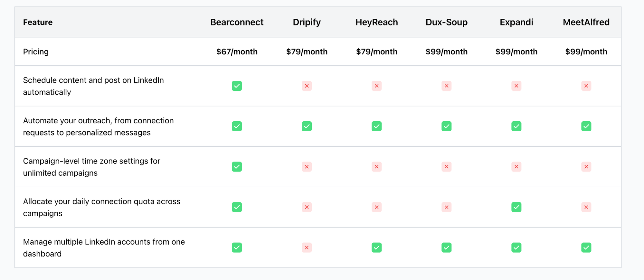
Task: Click the Pricing row label
Action: (x=36, y=52)
